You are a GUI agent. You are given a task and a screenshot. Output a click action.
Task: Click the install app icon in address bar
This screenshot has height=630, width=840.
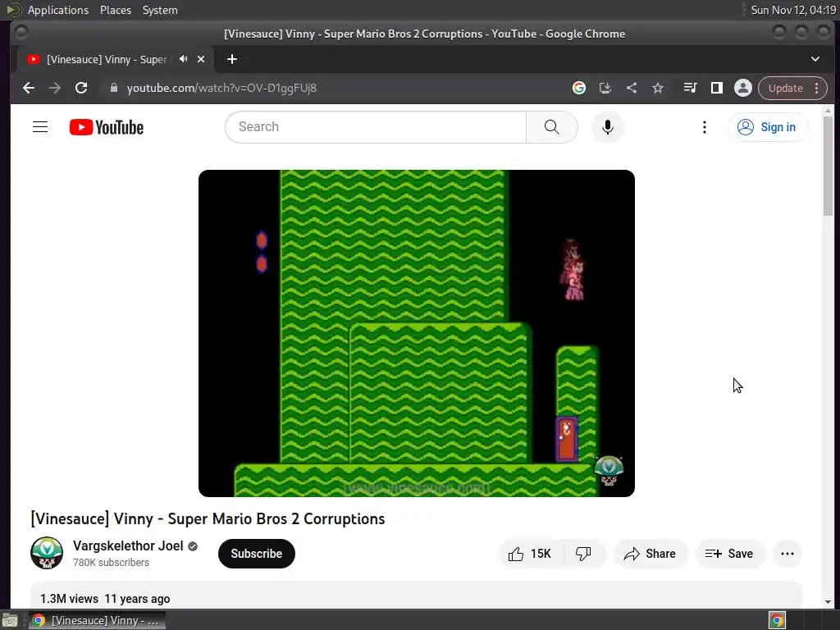[x=605, y=88]
